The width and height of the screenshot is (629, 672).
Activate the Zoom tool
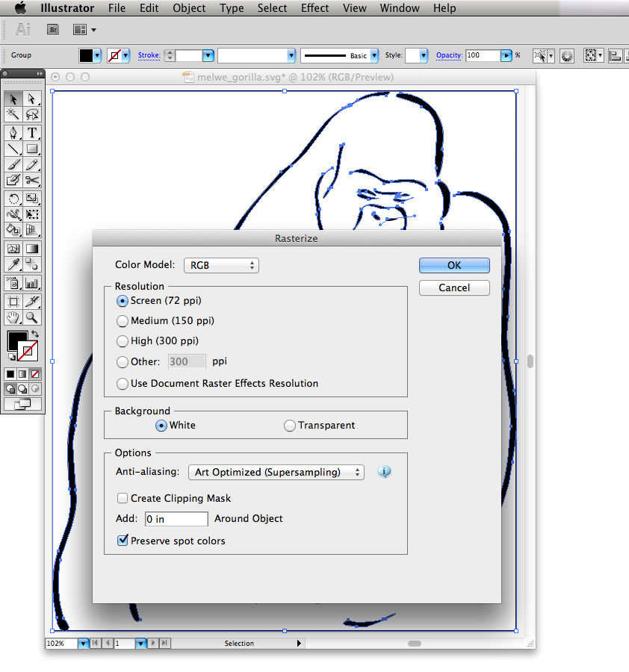[31, 317]
